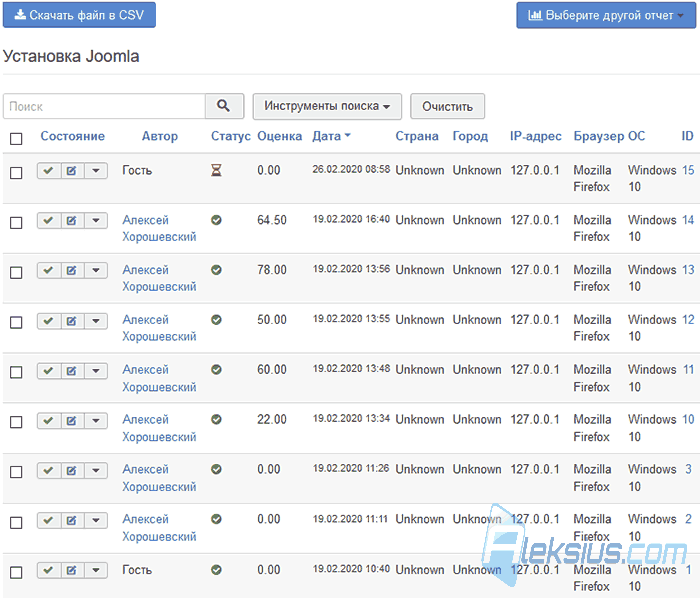Viewport: 700px width, 598px height.
Task: Click the green completed status icon in ID 1 row
Action: (217, 570)
